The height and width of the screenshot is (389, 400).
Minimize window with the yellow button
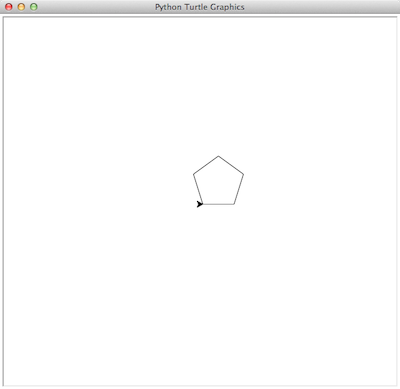click(x=21, y=7)
